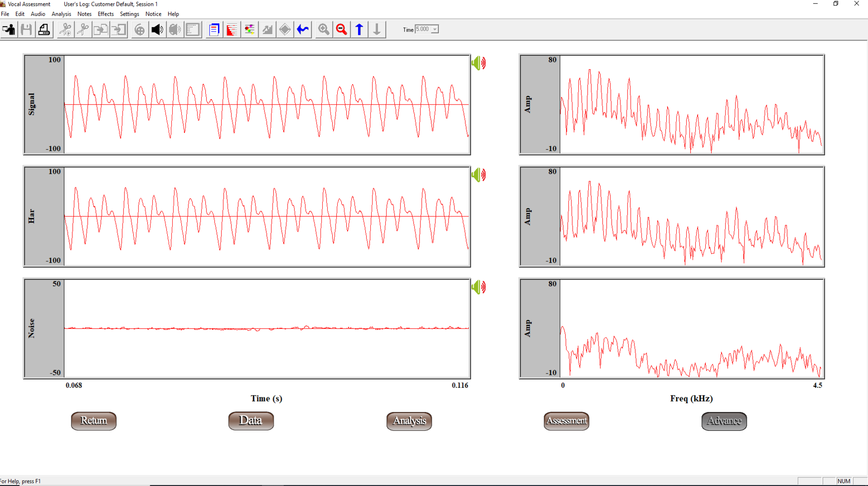This screenshot has height=486, width=868.
Task: Click the Noise amplitude spectrum plot
Action: click(692, 329)
